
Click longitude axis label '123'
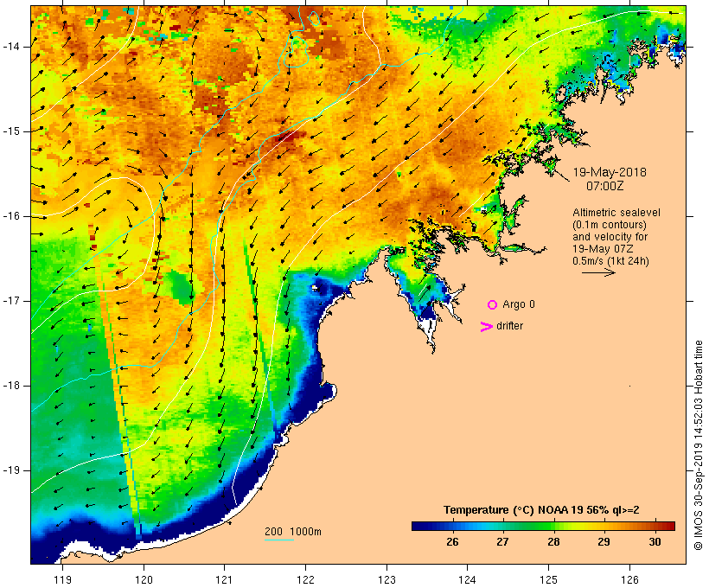(386, 579)
